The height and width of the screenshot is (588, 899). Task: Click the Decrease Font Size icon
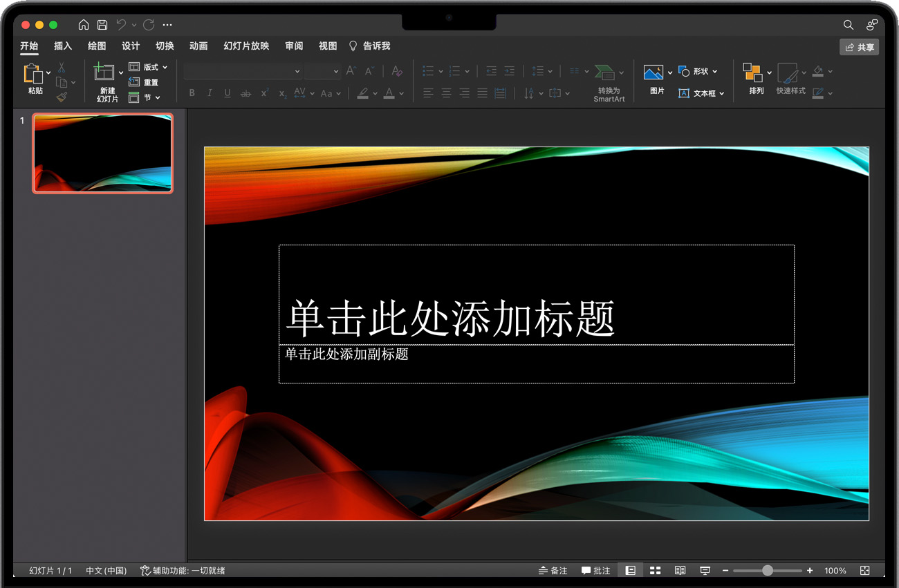369,70
